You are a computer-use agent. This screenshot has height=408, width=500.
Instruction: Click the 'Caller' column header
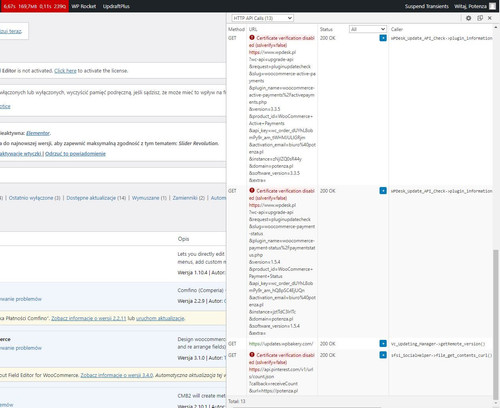[x=397, y=29]
